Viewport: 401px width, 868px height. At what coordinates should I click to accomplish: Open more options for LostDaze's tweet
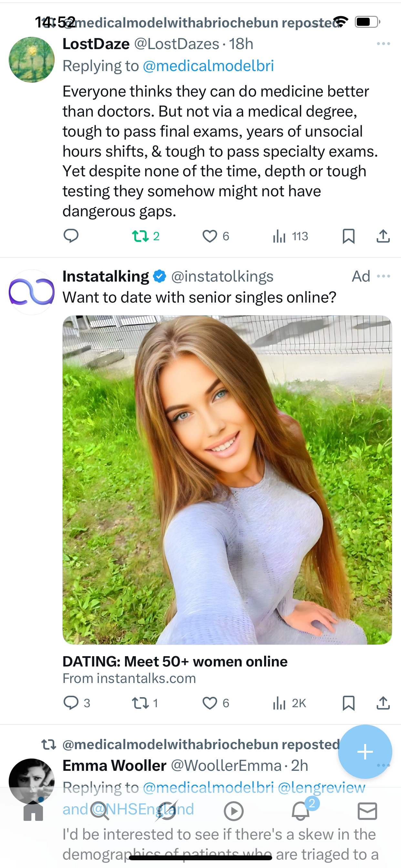click(384, 44)
